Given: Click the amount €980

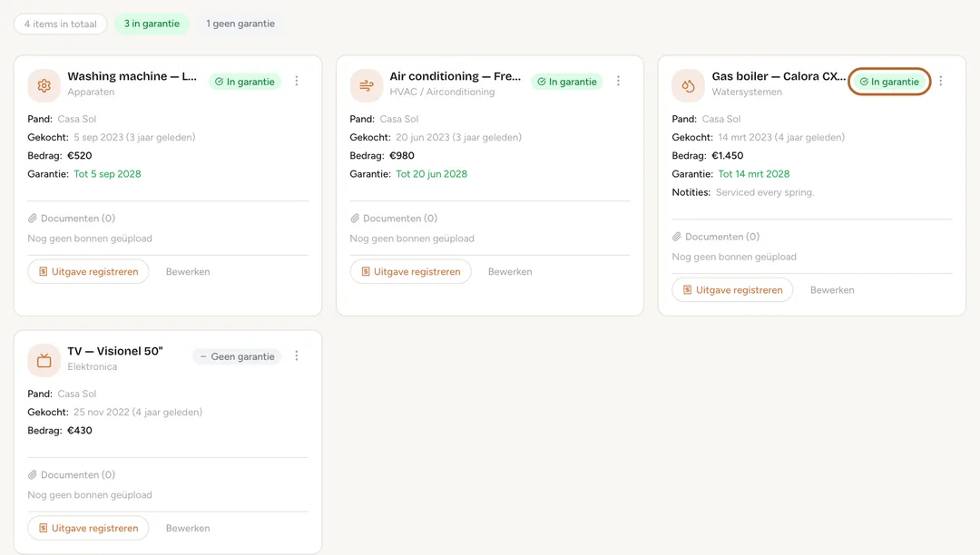Looking at the screenshot, I should click(x=402, y=155).
